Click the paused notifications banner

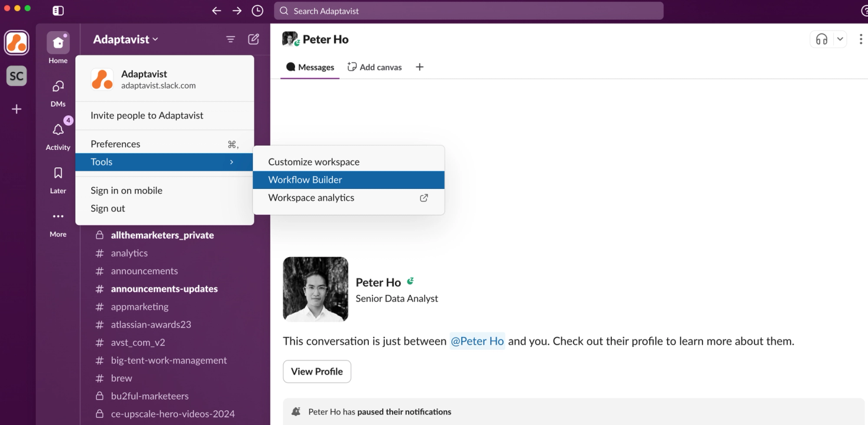[x=573, y=411]
